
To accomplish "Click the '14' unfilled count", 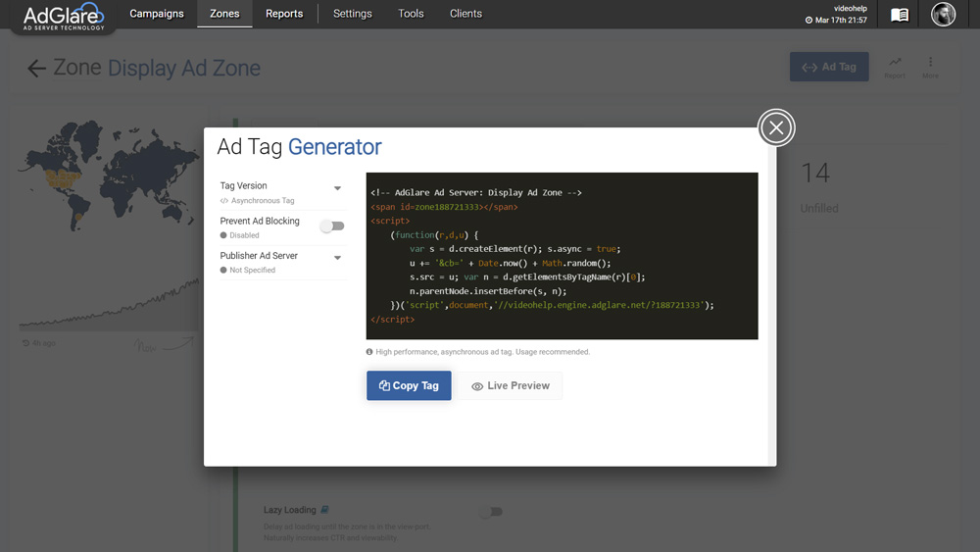I will click(x=815, y=174).
